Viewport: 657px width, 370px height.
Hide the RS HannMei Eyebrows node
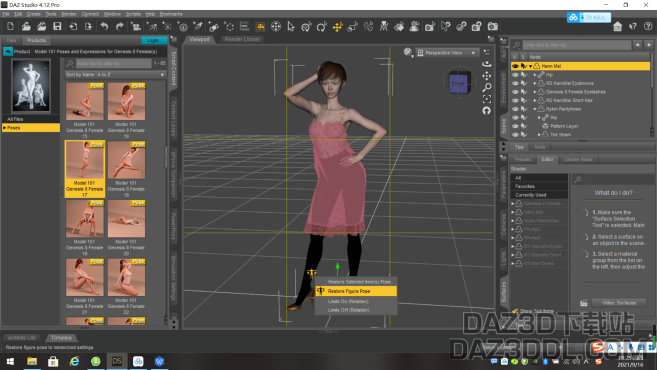515,83
